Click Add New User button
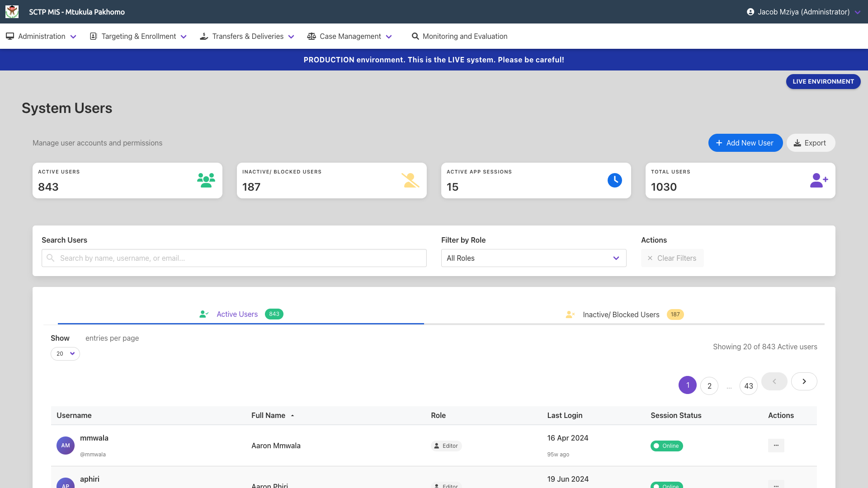 [745, 143]
